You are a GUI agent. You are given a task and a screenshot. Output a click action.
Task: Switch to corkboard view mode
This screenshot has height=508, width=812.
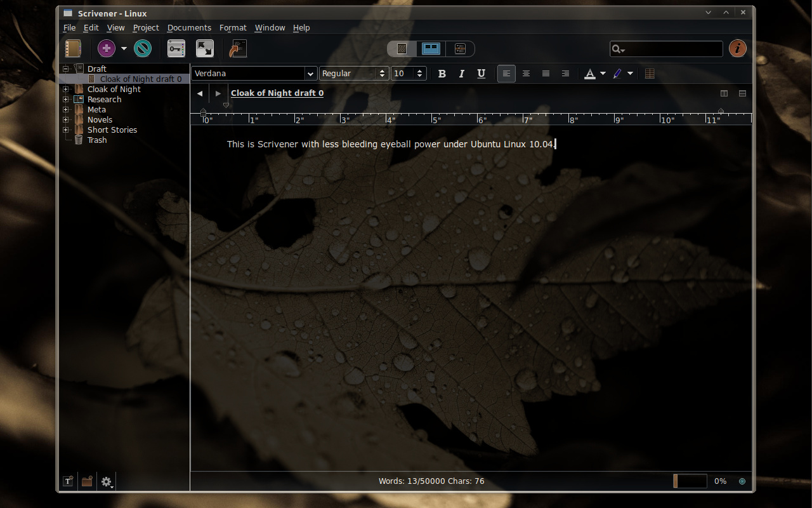(x=431, y=48)
